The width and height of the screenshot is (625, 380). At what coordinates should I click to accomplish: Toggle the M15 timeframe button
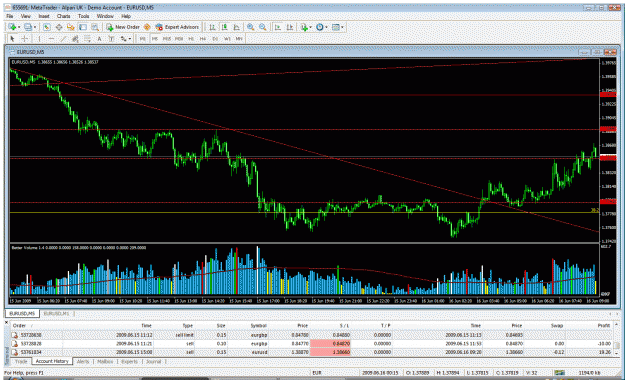tap(167, 39)
